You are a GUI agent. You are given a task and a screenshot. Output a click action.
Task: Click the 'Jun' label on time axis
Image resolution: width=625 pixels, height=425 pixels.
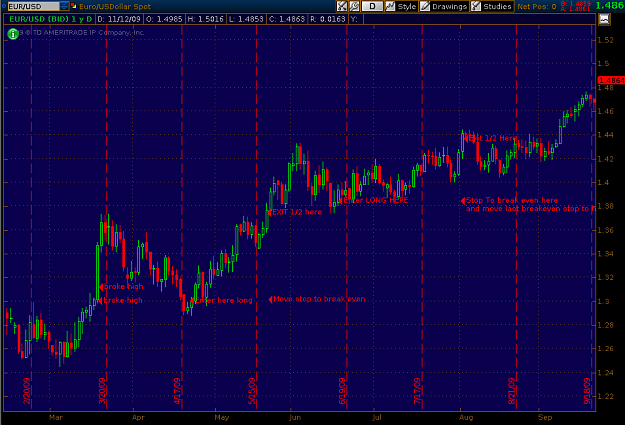tap(295, 417)
